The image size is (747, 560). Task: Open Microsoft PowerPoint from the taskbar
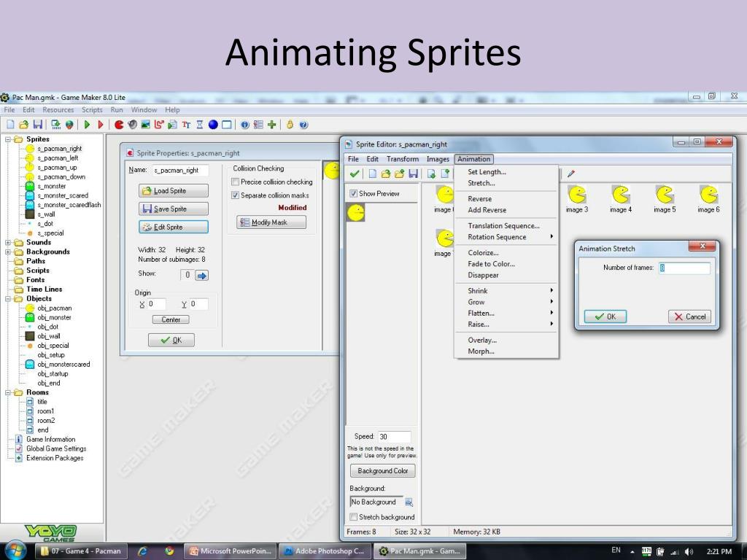(231, 551)
